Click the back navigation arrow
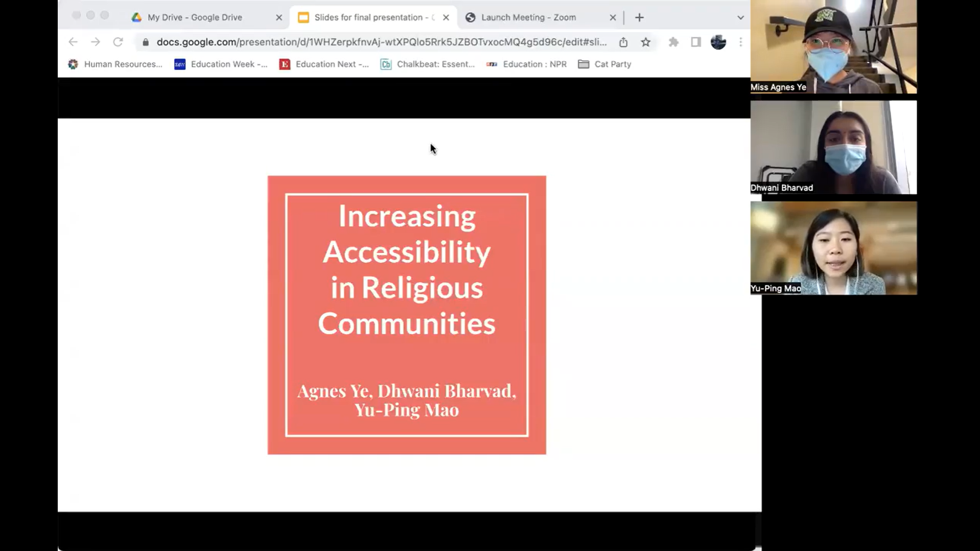This screenshot has width=980, height=551. [73, 42]
